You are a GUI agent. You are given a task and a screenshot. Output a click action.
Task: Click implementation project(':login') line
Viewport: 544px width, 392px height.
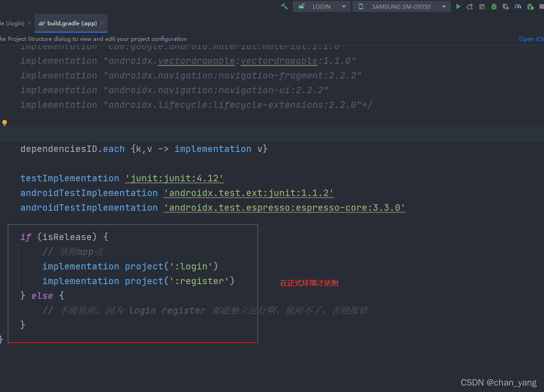click(x=130, y=266)
